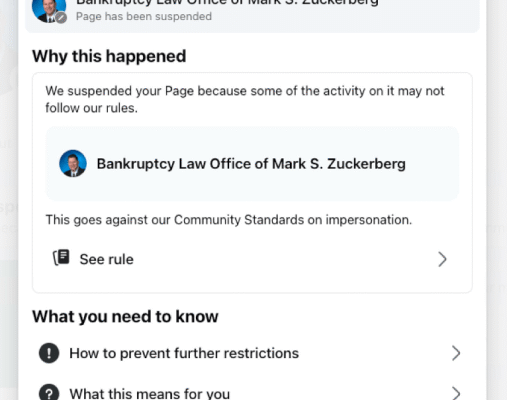The image size is (507, 400).
Task: Click the profile photo in the page card
Action: coord(73,163)
